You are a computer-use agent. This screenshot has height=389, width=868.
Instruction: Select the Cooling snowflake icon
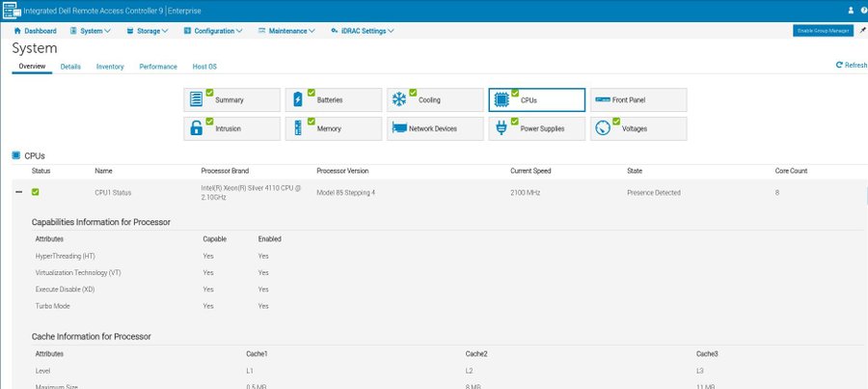tap(399, 99)
